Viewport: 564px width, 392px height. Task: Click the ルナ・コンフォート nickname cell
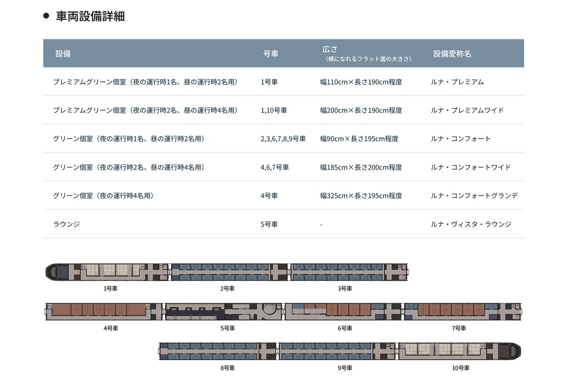pyautogui.click(x=461, y=139)
